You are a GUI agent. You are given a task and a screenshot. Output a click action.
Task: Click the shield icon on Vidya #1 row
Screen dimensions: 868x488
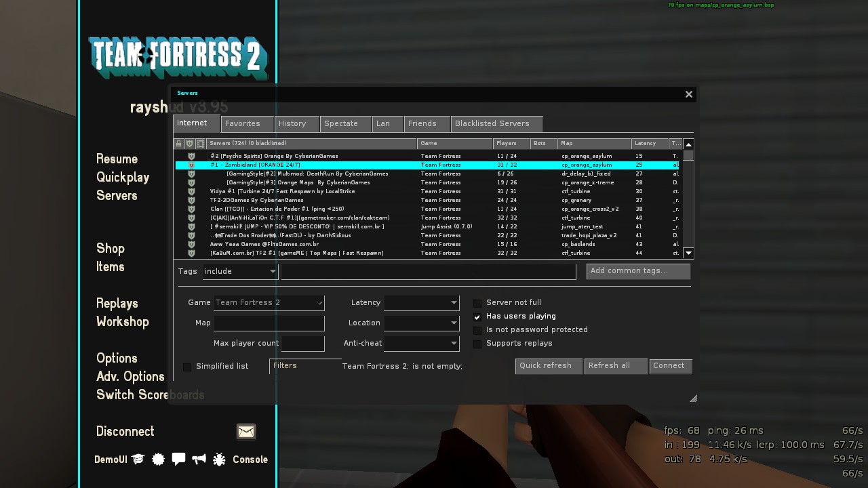coord(191,192)
